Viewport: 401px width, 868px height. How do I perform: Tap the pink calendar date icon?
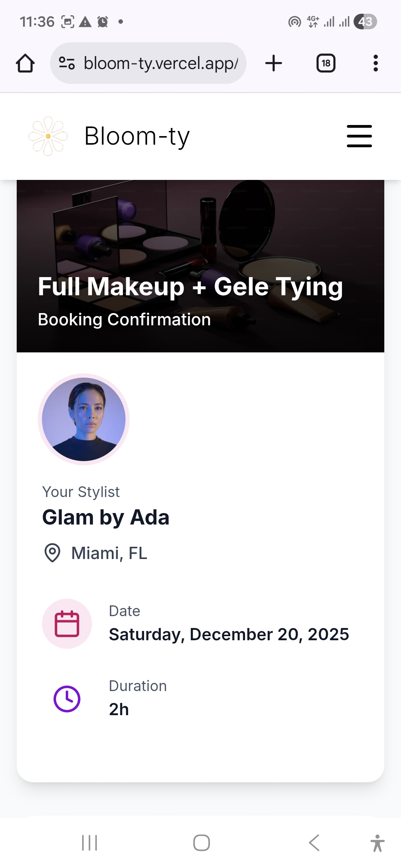(x=67, y=624)
